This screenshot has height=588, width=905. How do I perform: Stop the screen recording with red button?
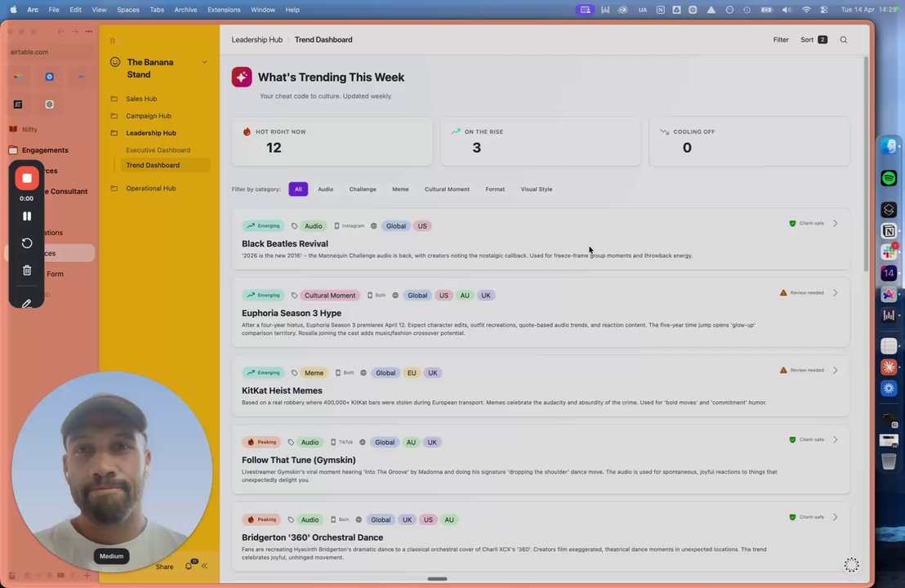pyautogui.click(x=27, y=178)
